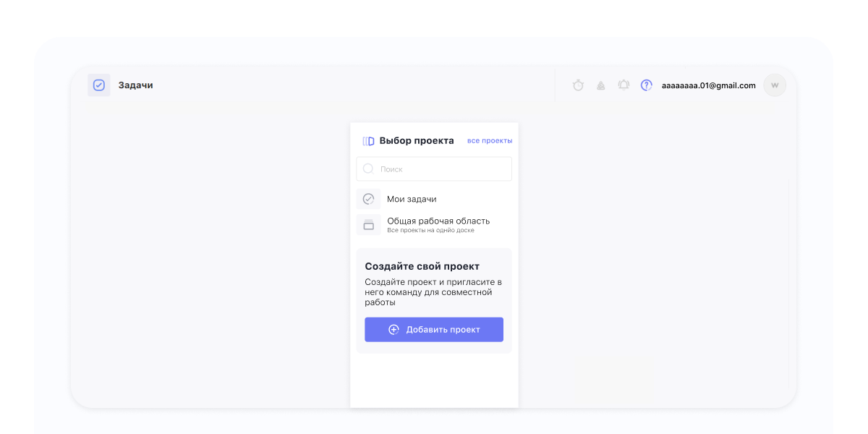Click the Задачи page title

(x=136, y=85)
